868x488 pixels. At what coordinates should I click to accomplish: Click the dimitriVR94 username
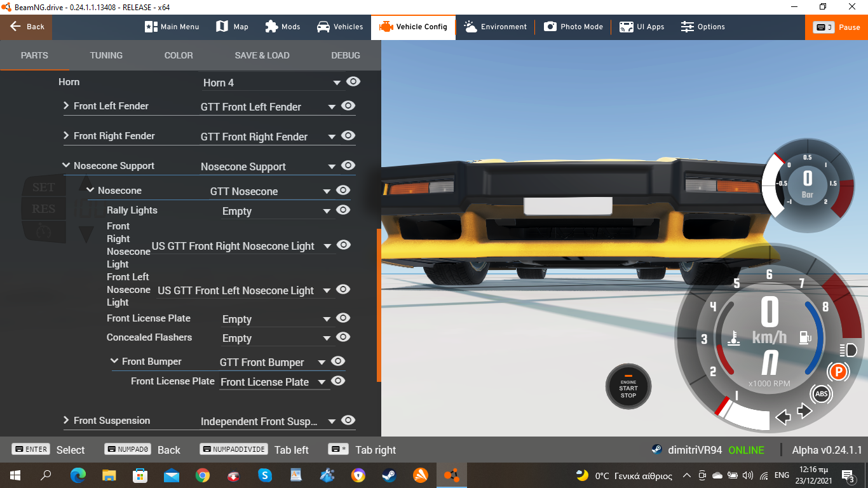695,450
